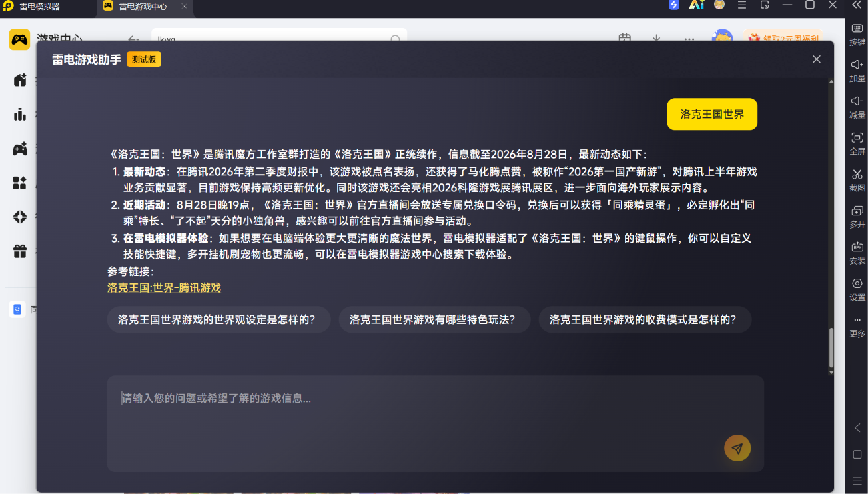Open the crosshair target icon in sidebar

[x=20, y=217]
